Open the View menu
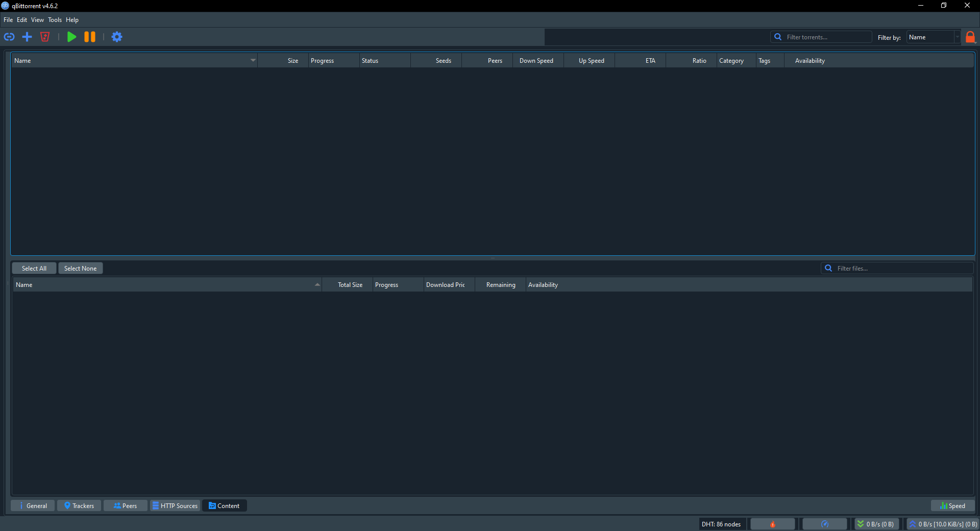 pyautogui.click(x=37, y=20)
